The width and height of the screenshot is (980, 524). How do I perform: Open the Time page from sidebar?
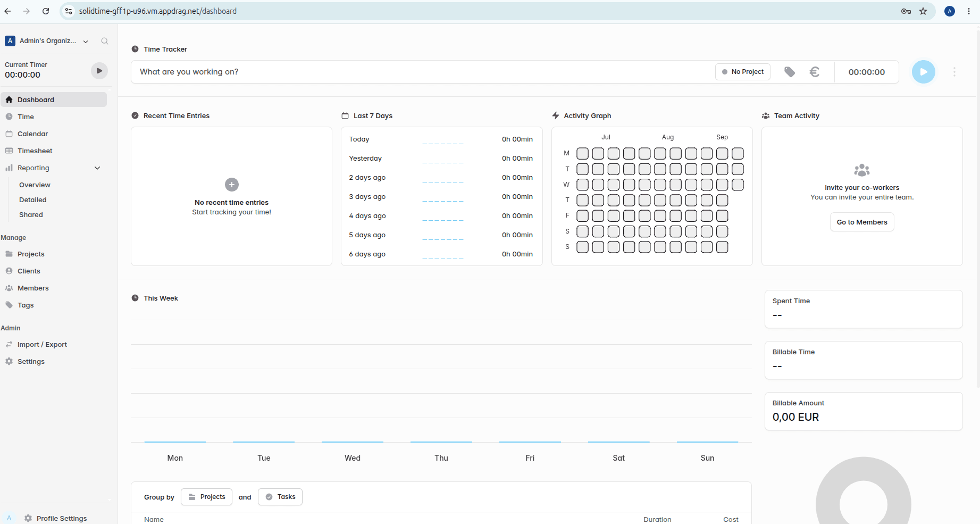54,117
